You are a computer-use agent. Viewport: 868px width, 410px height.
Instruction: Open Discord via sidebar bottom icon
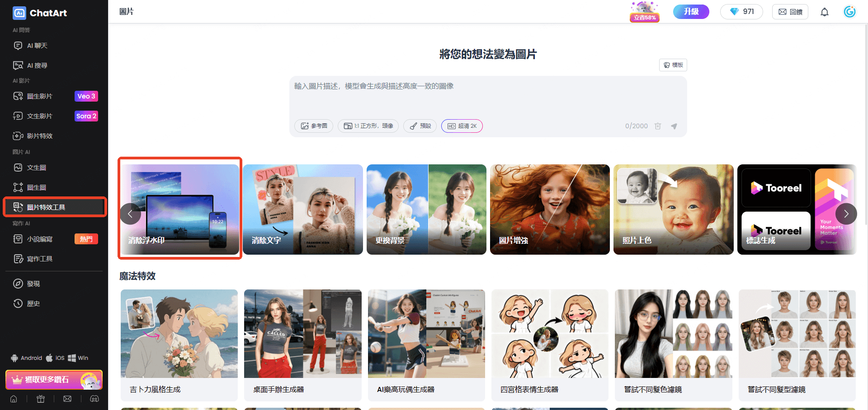(x=94, y=399)
